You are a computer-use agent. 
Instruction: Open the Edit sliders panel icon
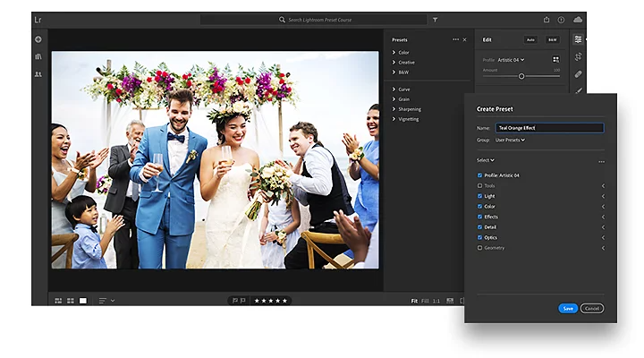click(579, 39)
